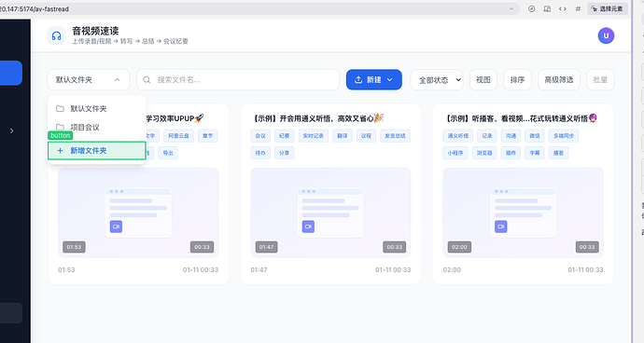Click the 记录 tag on third card
The image size is (644, 343).
pyautogui.click(x=487, y=136)
